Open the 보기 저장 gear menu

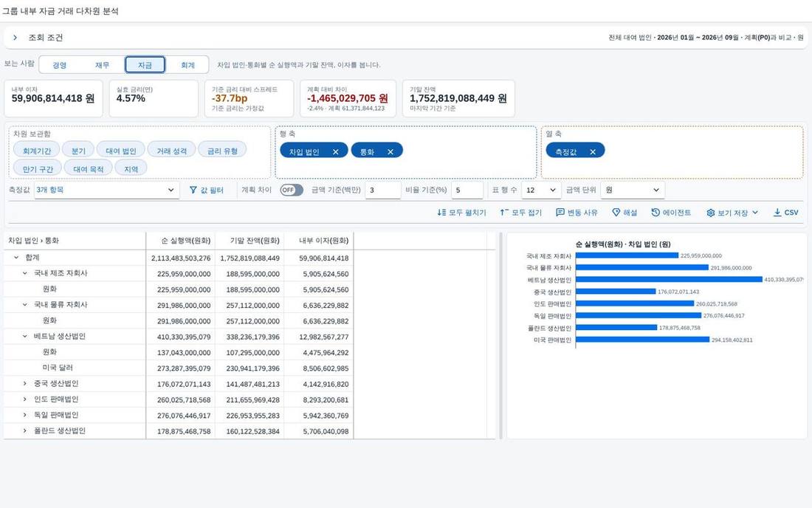pos(732,213)
